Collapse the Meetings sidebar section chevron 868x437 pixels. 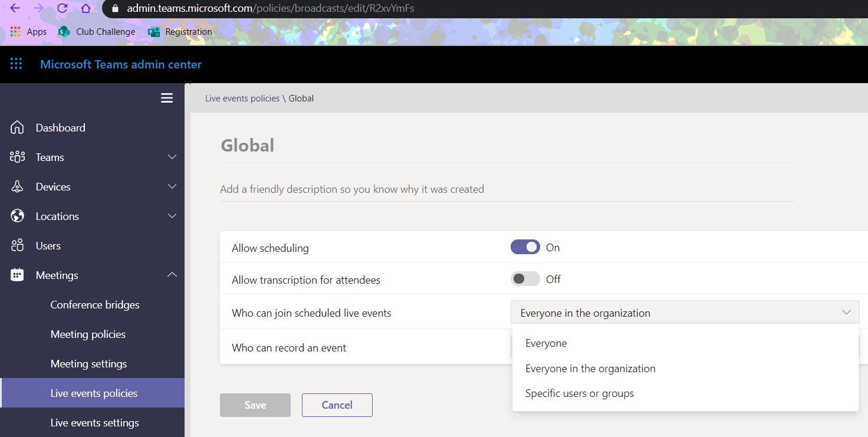point(172,275)
